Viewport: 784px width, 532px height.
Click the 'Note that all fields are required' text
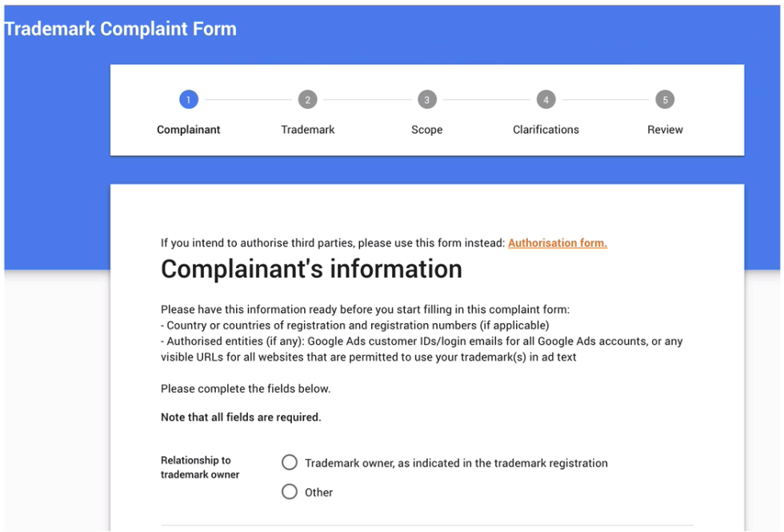(241, 417)
